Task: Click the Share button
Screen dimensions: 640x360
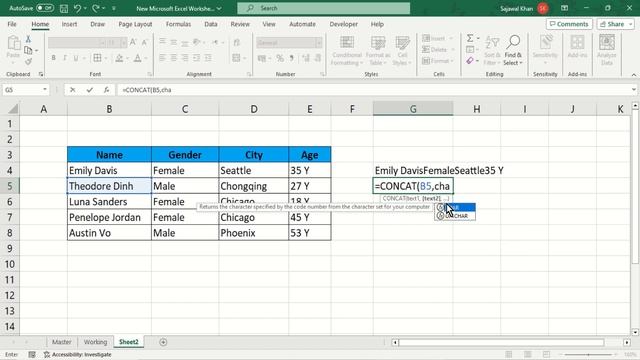Action: (611, 24)
